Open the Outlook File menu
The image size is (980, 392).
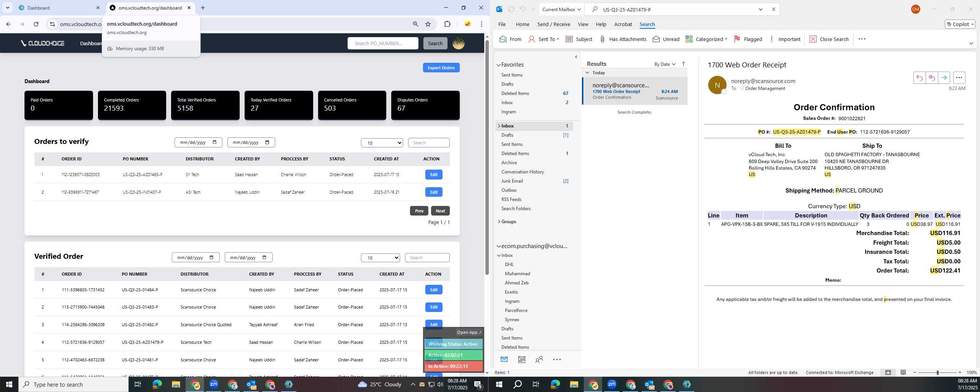tap(502, 24)
